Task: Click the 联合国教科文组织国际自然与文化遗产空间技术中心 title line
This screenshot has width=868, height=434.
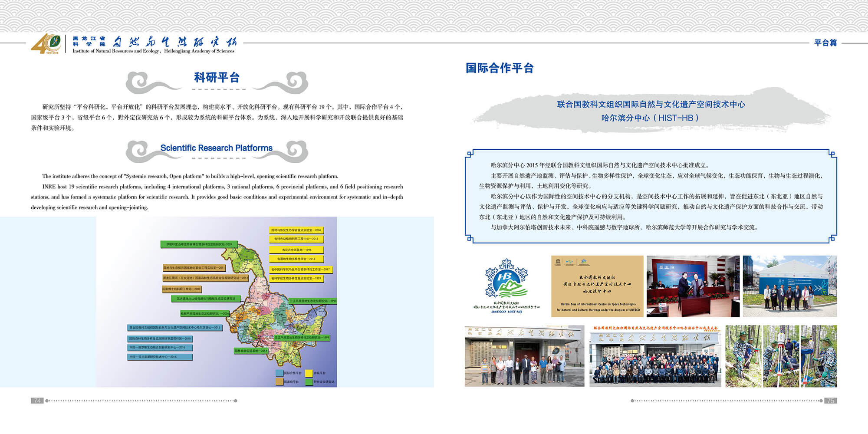Action: click(x=651, y=104)
